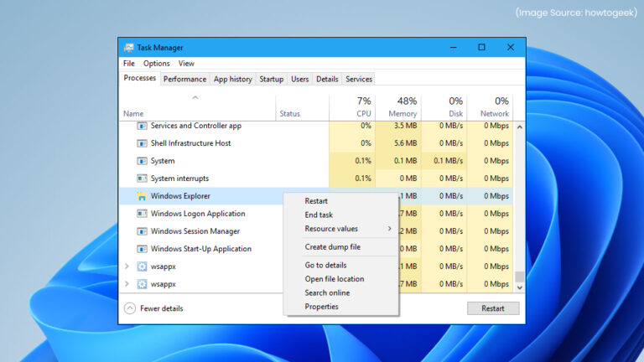
Task: Switch to the Users tab
Action: pos(300,80)
